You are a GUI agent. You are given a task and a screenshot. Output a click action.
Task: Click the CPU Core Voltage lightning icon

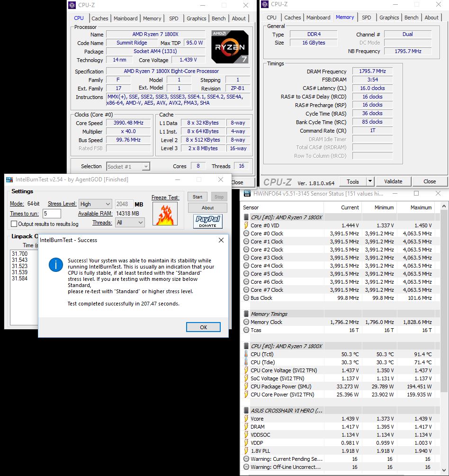pos(246,370)
